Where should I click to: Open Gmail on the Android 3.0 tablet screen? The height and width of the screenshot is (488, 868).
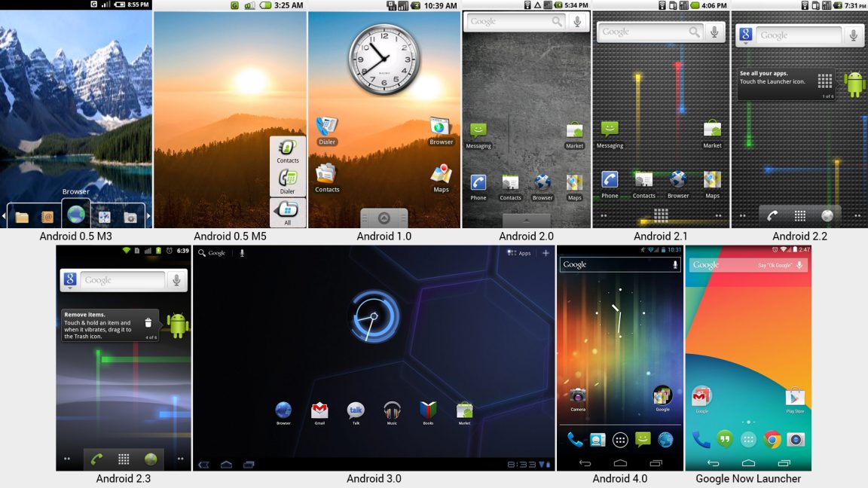click(x=319, y=410)
